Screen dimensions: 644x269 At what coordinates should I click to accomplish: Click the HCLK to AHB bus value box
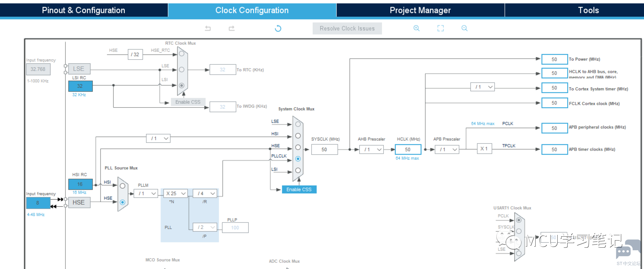click(x=554, y=73)
